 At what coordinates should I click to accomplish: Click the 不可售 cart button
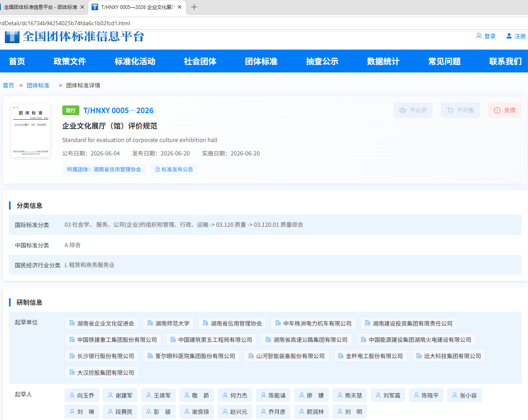tap(460, 110)
